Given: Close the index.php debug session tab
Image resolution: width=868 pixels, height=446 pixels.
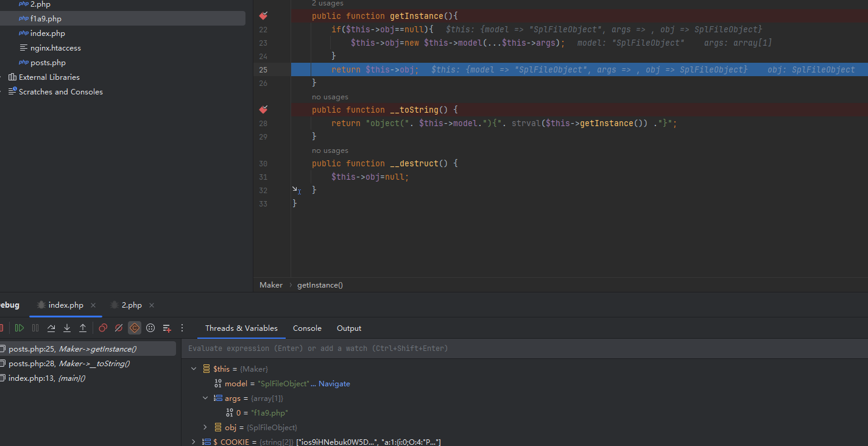Looking at the screenshot, I should (x=93, y=305).
